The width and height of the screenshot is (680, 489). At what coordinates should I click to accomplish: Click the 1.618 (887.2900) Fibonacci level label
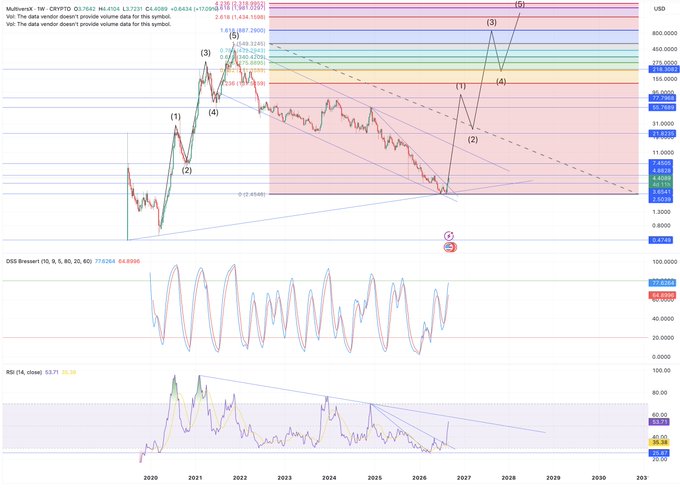coord(242,30)
